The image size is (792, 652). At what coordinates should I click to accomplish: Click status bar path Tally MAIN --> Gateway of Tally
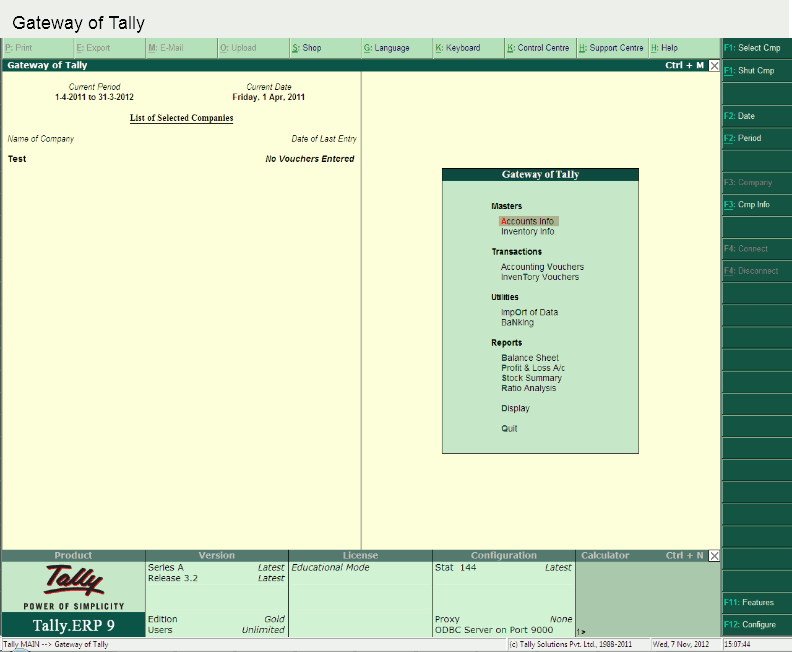click(x=56, y=644)
